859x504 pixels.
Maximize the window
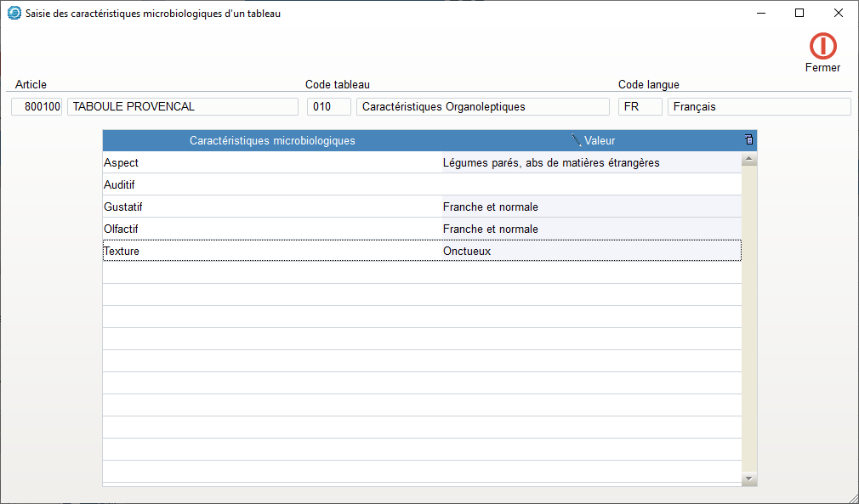[x=799, y=13]
